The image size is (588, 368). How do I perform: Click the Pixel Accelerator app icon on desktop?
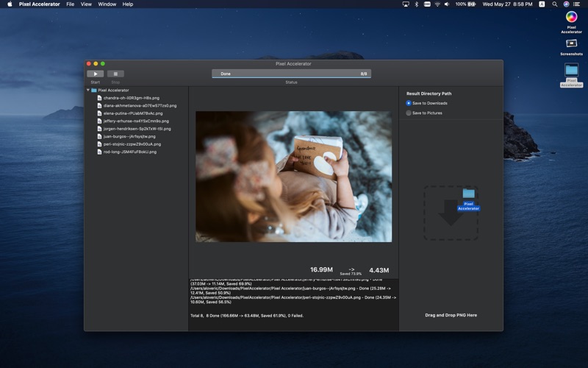571,17
